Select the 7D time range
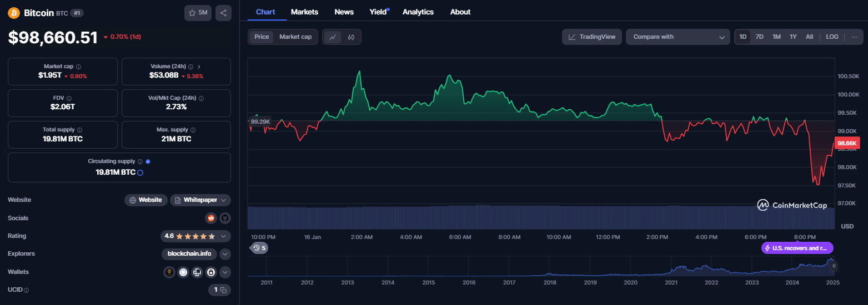 coord(759,37)
